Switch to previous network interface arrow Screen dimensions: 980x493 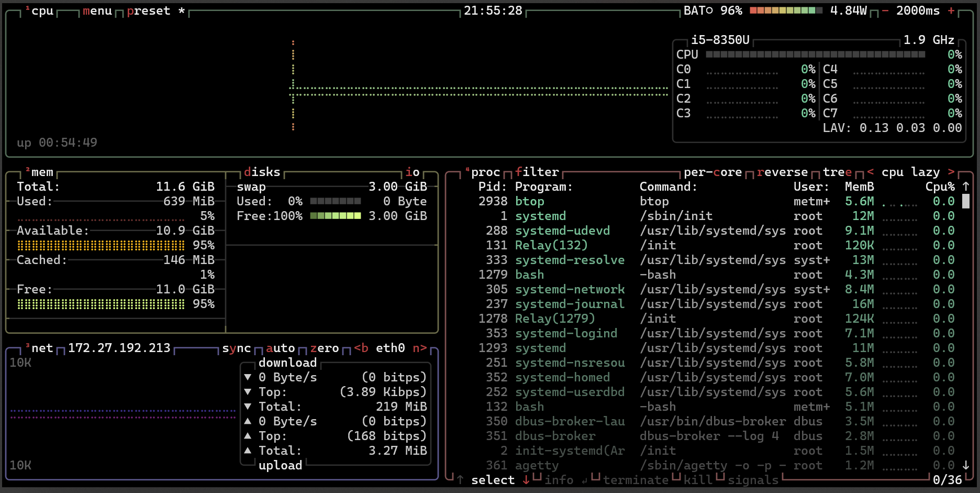click(x=361, y=348)
